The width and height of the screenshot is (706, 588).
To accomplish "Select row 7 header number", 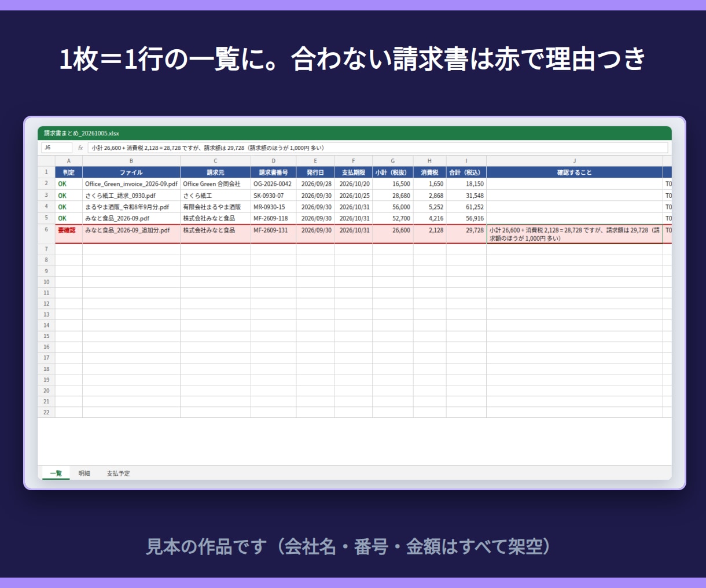I will (x=46, y=249).
